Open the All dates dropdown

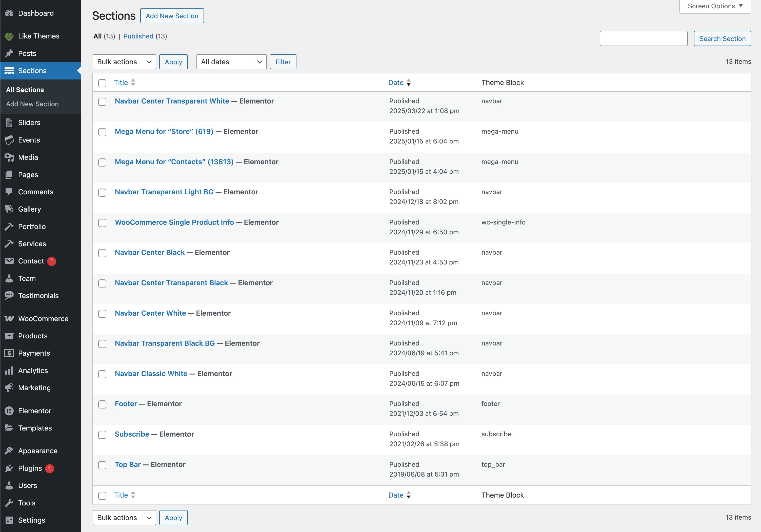point(231,62)
